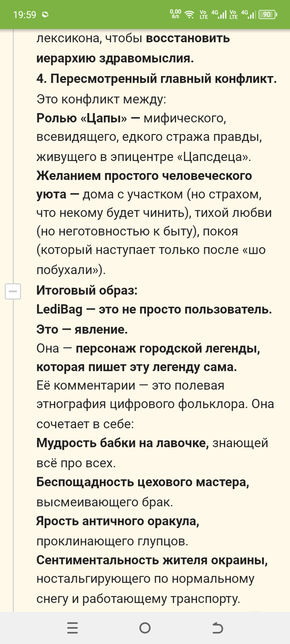This screenshot has height=644, width=290.
Task: Tap the battery indicator showing 90
Action: (268, 14)
